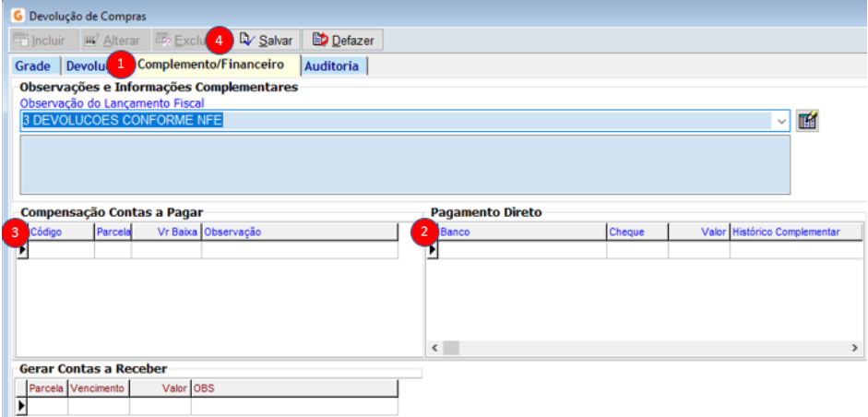Select the Vr Baixa column header
This screenshot has height=417, width=868.
click(x=167, y=232)
